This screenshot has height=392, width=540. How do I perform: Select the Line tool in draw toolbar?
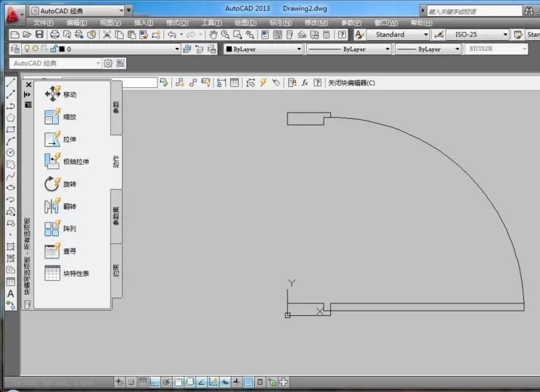(x=11, y=82)
